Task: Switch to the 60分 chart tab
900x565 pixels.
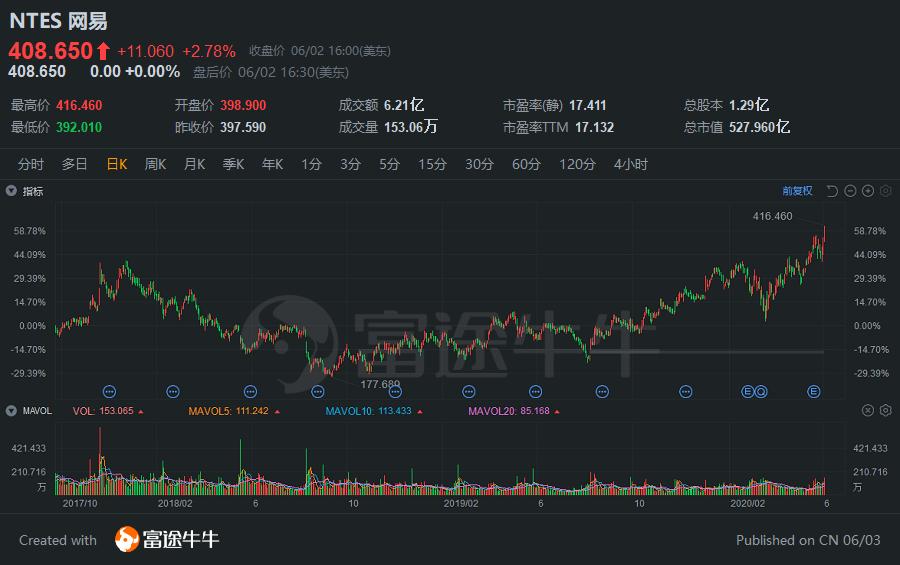Action: tap(526, 164)
